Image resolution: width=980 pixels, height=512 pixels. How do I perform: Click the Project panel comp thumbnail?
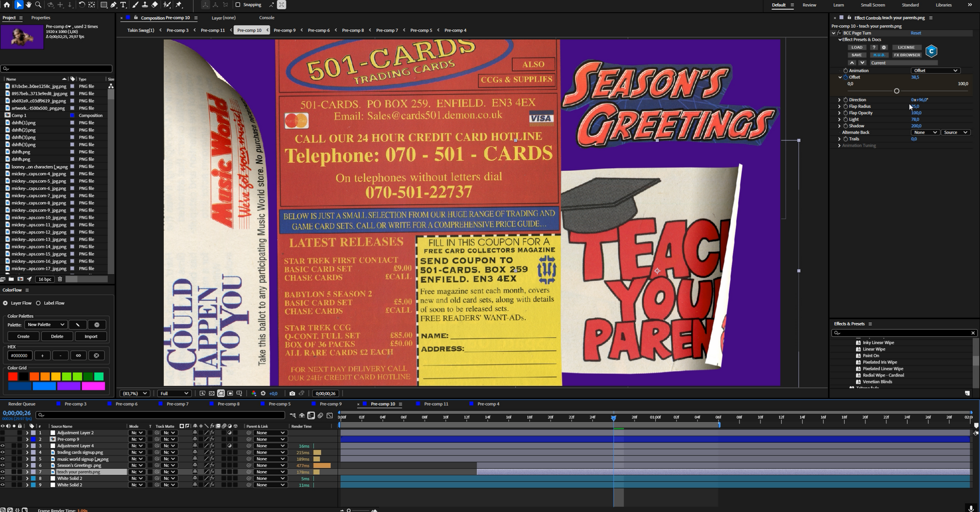[22, 36]
